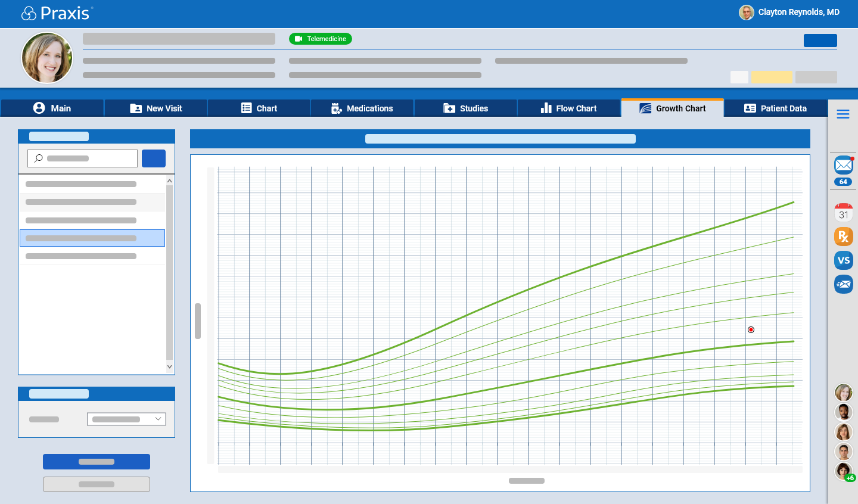Click the +6 more users avatar
This screenshot has width=858, height=504.
[x=844, y=471]
